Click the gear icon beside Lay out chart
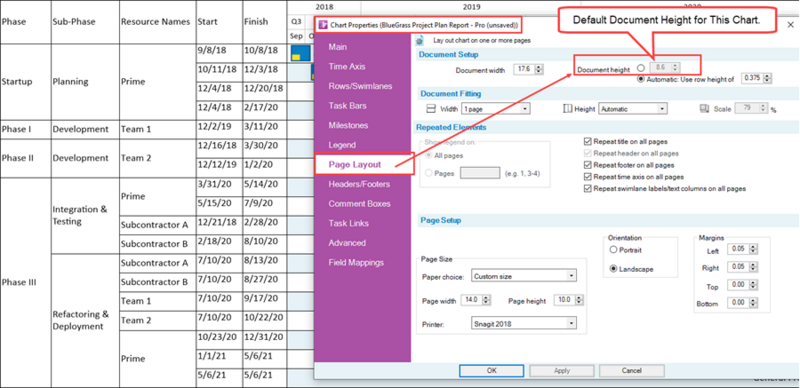The image size is (800, 388). (x=420, y=41)
